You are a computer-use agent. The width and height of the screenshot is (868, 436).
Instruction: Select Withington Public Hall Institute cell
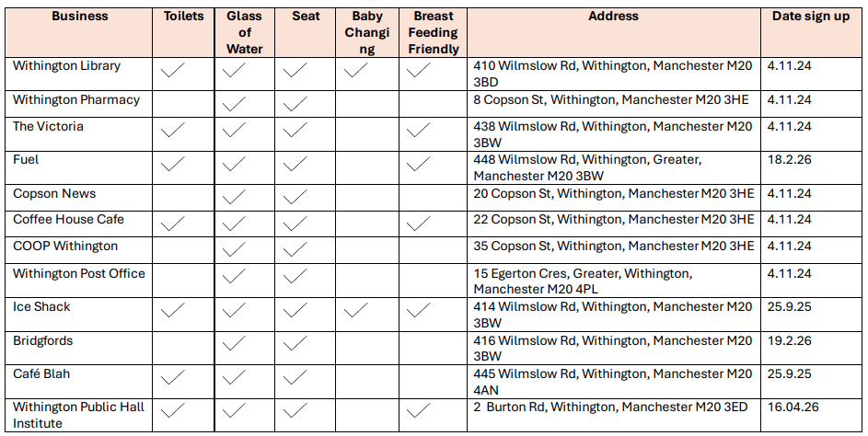(78, 415)
